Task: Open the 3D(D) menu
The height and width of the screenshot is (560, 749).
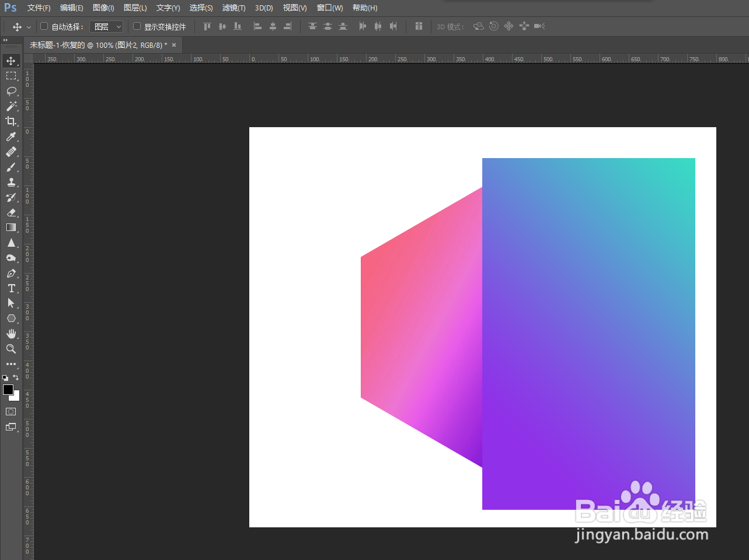Action: [264, 8]
